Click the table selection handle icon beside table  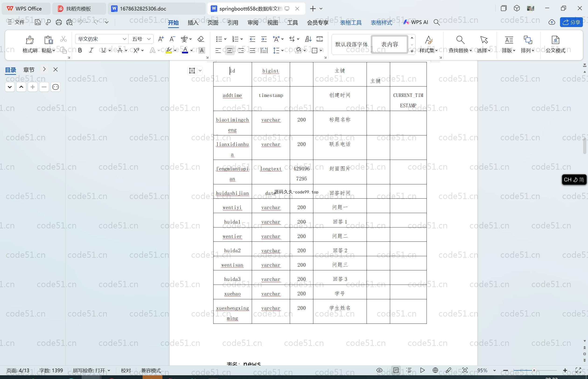pyautogui.click(x=192, y=71)
